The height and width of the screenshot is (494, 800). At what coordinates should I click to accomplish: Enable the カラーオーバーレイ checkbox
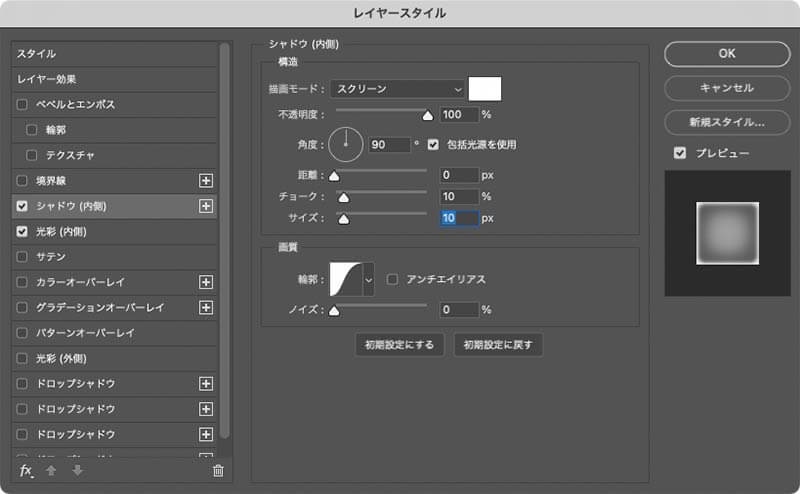pyautogui.click(x=22, y=282)
